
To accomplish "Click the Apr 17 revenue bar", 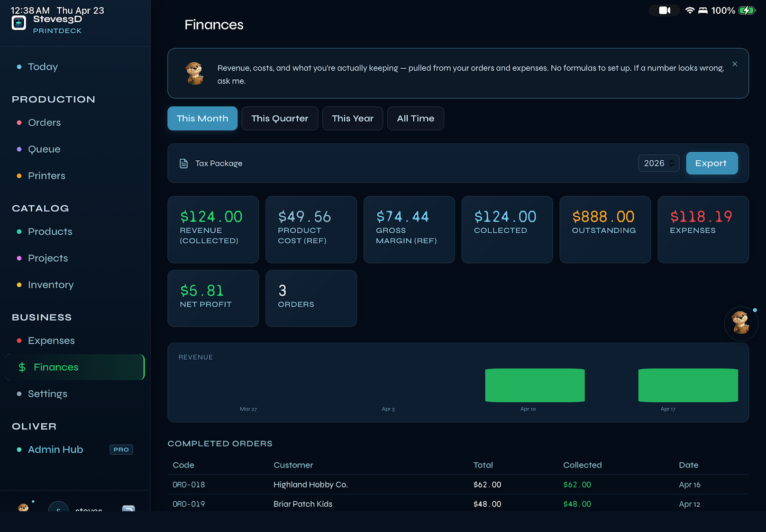I will [x=688, y=385].
